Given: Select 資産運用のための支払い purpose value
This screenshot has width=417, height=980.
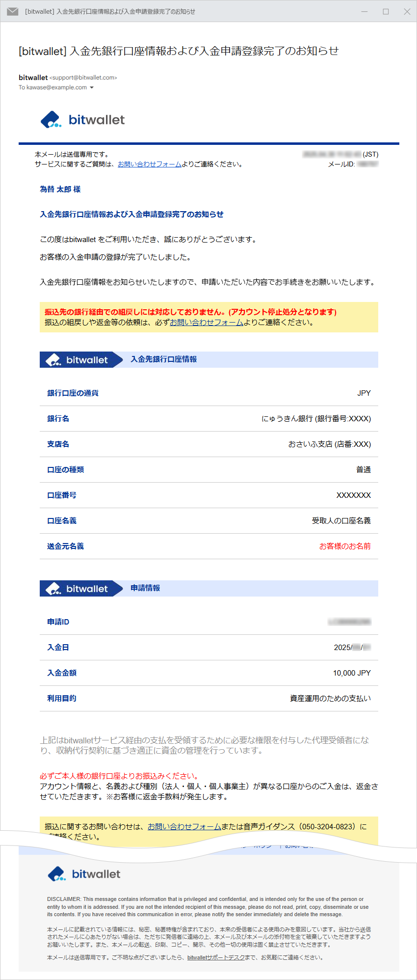Looking at the screenshot, I should click(x=331, y=698).
